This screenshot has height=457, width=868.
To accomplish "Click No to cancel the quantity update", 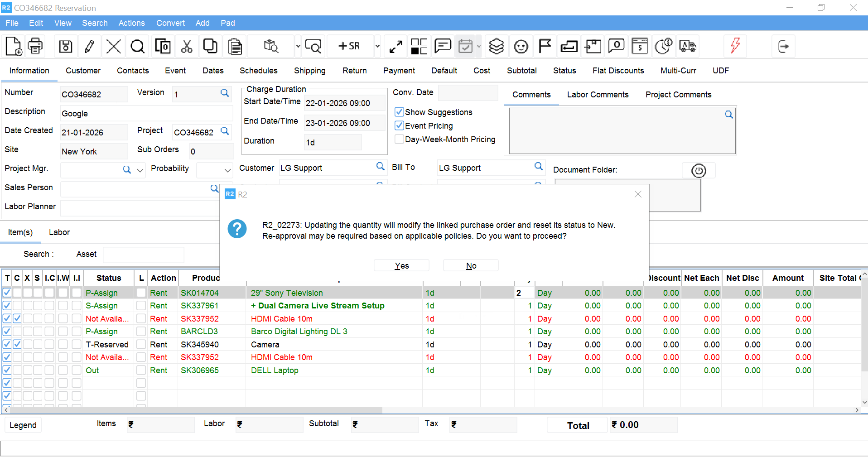I will (x=471, y=265).
